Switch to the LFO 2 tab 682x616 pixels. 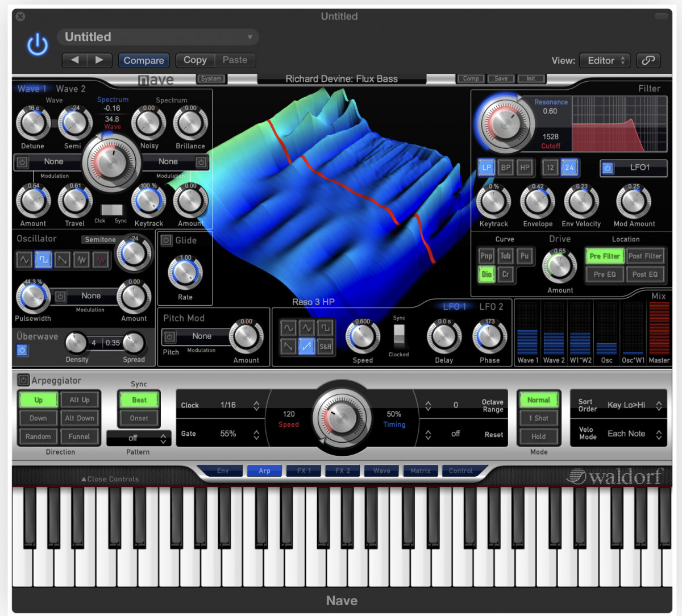491,307
